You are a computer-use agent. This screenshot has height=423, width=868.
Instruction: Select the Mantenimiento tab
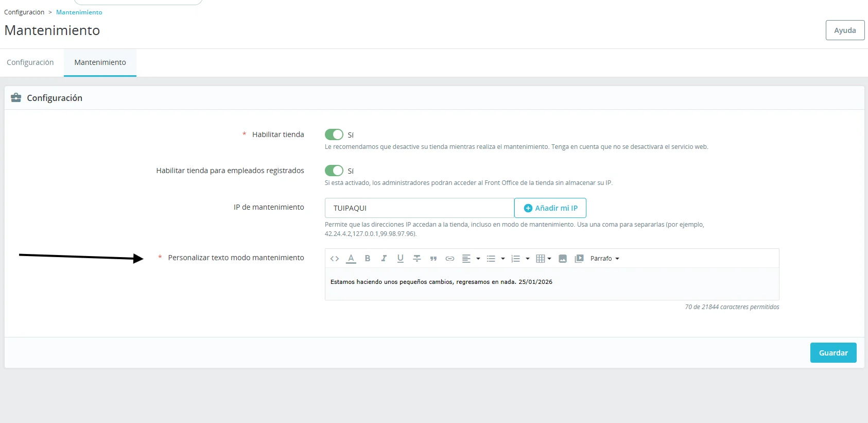coord(100,62)
